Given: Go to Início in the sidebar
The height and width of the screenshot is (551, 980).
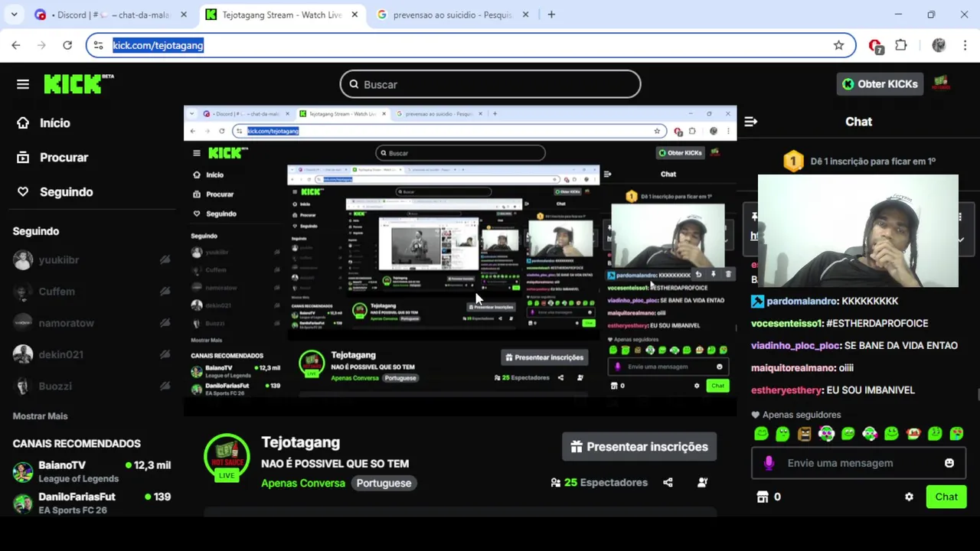Looking at the screenshot, I should point(44,123).
